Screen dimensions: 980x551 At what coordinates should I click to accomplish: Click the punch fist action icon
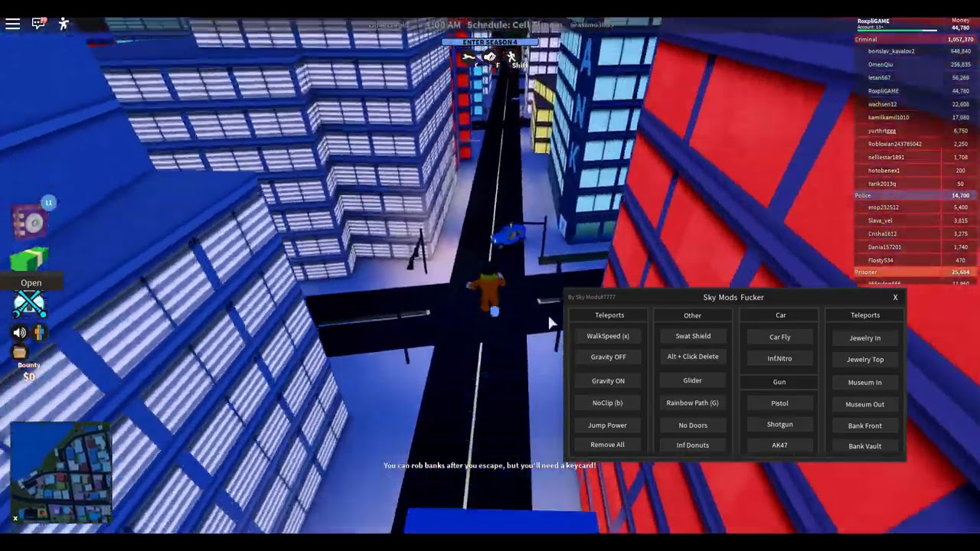point(490,57)
